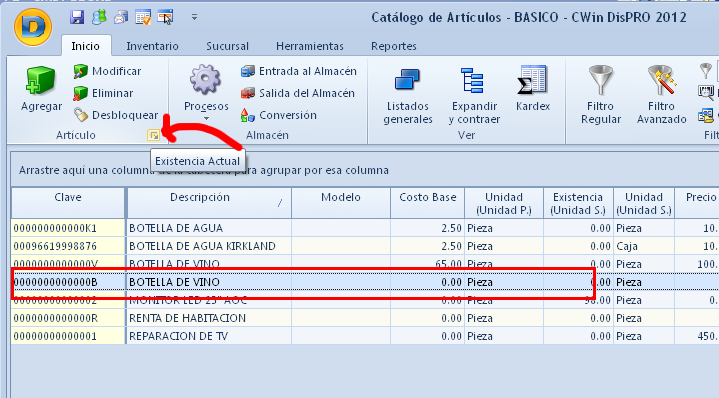Click Desbloquear padlock button
719x398 pixels.
(116, 115)
